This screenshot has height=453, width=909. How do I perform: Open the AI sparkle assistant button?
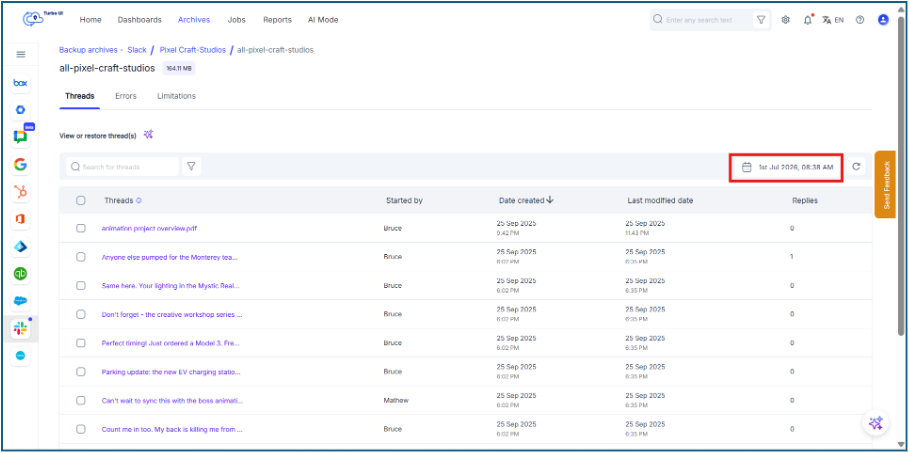[875, 423]
